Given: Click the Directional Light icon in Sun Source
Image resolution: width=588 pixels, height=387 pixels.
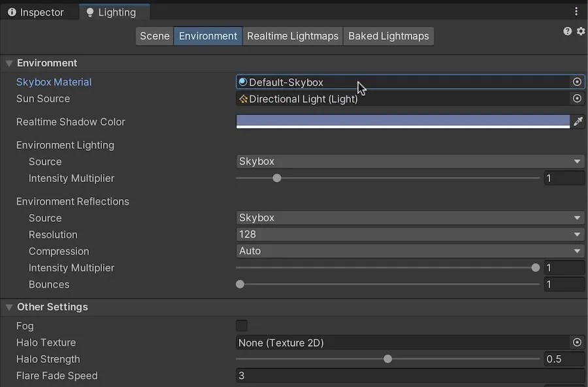Looking at the screenshot, I should pyautogui.click(x=242, y=98).
